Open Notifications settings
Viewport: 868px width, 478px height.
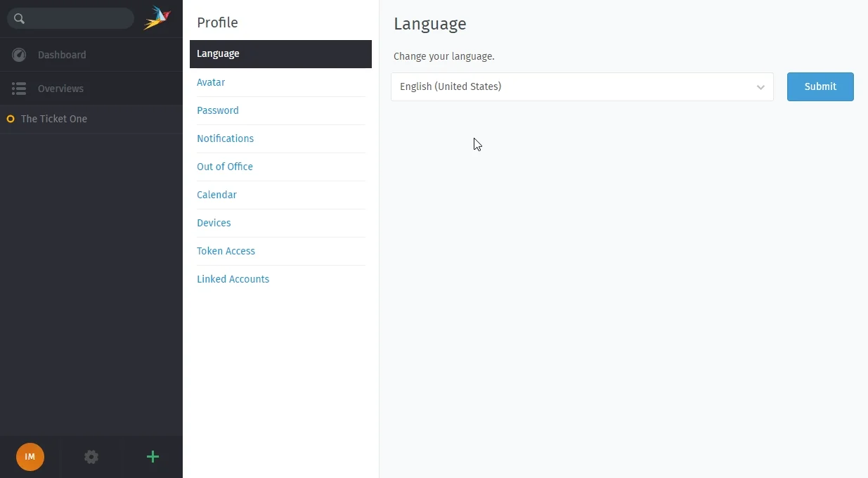[x=226, y=138]
